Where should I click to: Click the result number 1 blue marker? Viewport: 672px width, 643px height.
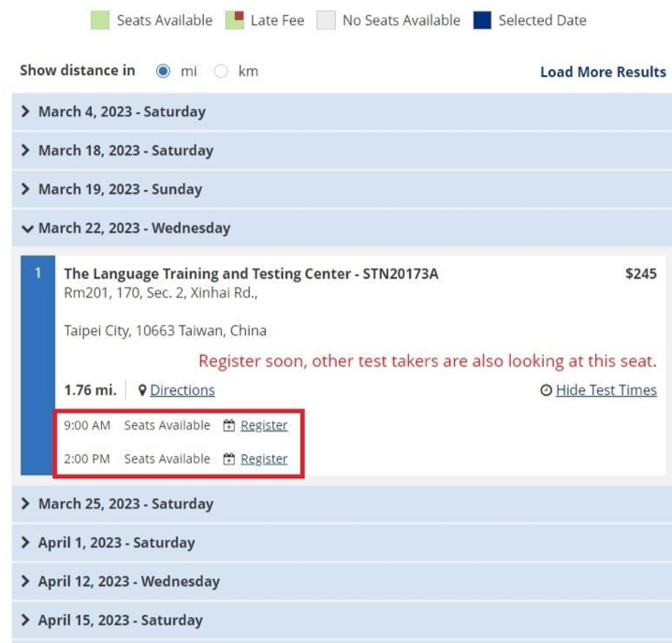tap(37, 365)
